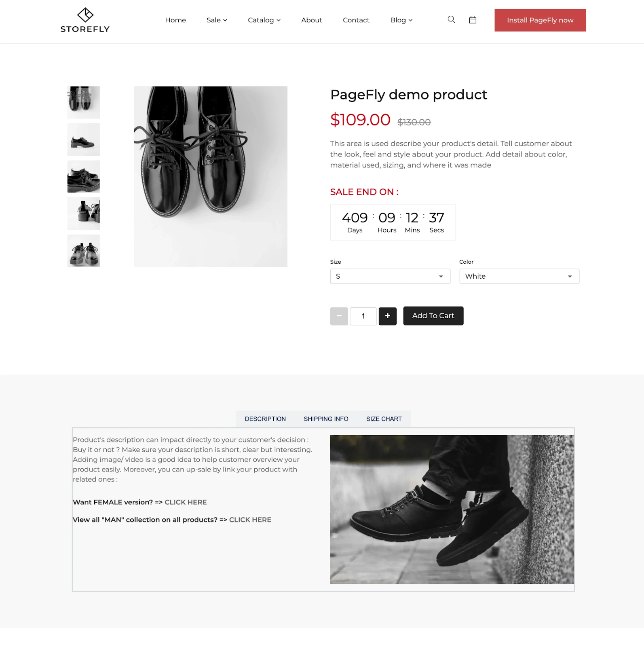The image size is (644, 647).
Task: Expand the Sale menu
Action: (x=217, y=20)
